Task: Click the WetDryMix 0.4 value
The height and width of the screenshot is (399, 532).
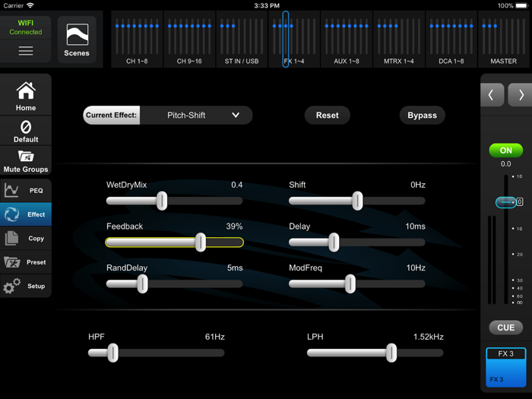Action: [x=237, y=185]
